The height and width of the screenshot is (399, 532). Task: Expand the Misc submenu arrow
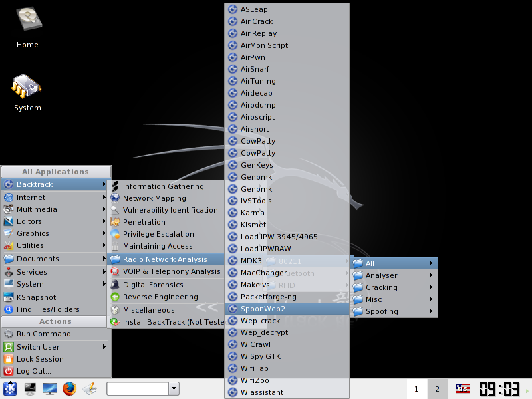tap(430, 299)
